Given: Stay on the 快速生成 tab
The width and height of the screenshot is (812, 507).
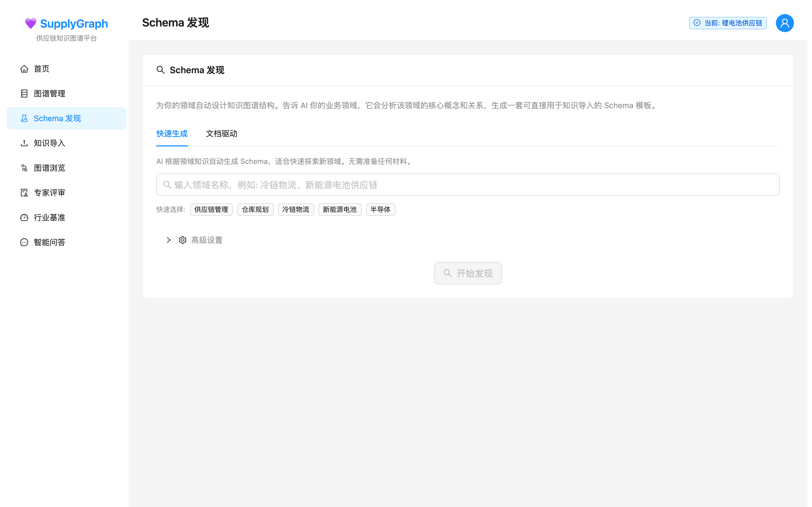Looking at the screenshot, I should tap(172, 134).
